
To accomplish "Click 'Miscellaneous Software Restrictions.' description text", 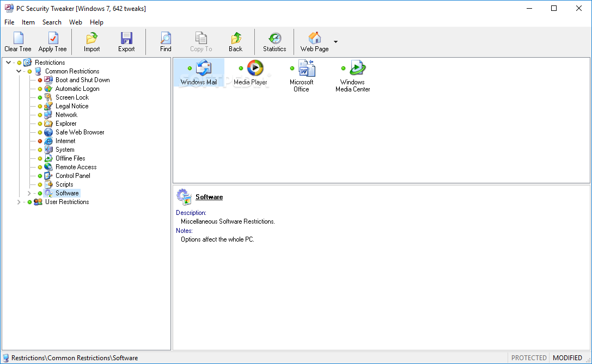I will tap(228, 221).
